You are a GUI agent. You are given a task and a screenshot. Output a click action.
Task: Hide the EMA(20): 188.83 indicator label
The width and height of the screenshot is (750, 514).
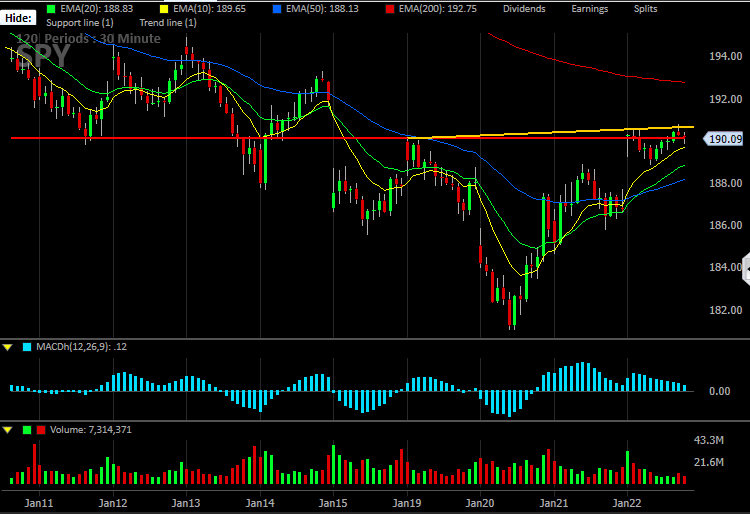[x=97, y=9]
